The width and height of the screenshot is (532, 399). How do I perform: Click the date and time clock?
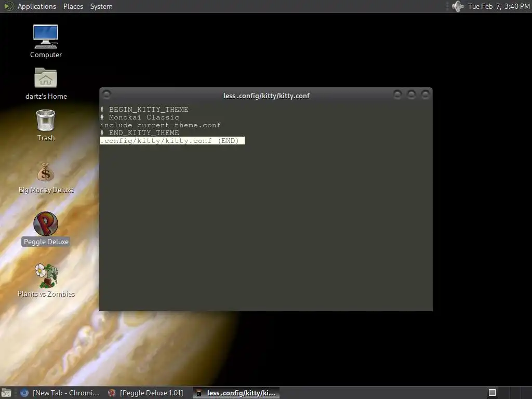click(498, 6)
